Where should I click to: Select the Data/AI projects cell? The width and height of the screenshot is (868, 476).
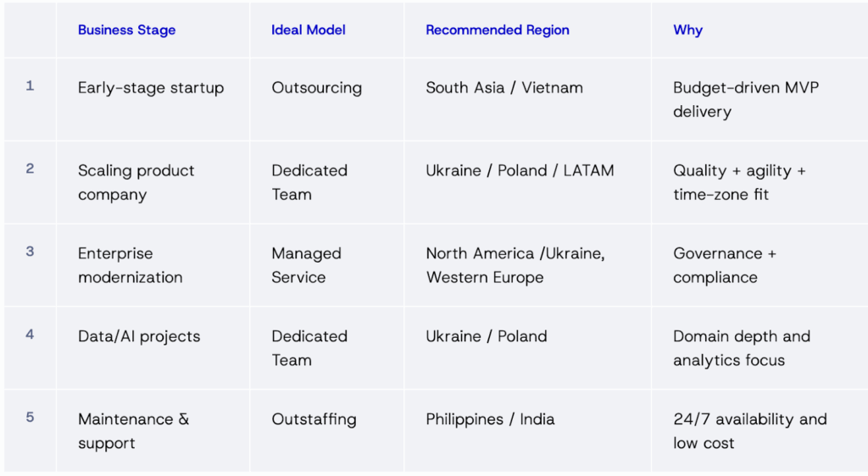point(139,336)
